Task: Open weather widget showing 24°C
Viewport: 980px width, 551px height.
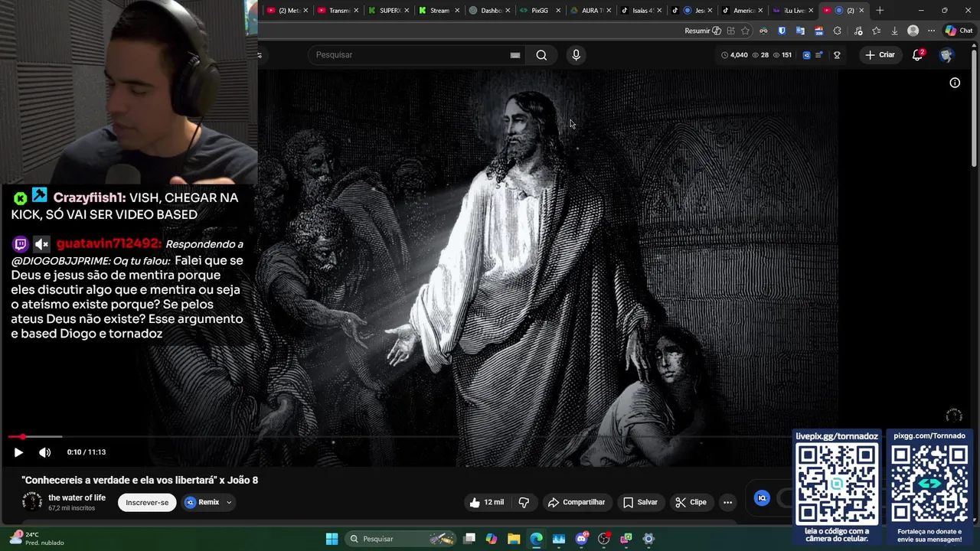Action: (x=37, y=539)
